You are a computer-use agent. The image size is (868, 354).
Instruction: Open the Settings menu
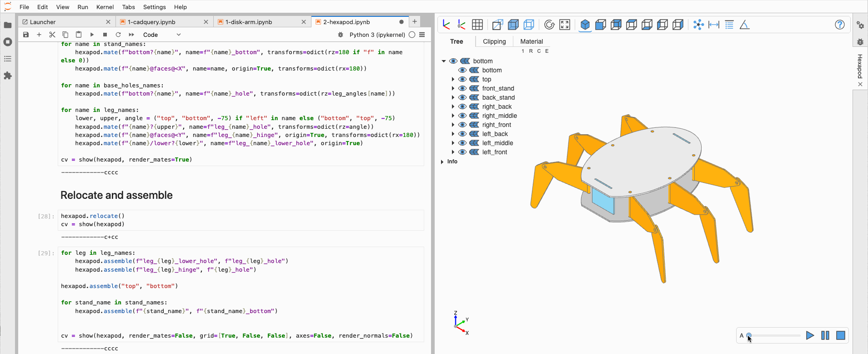[155, 7]
